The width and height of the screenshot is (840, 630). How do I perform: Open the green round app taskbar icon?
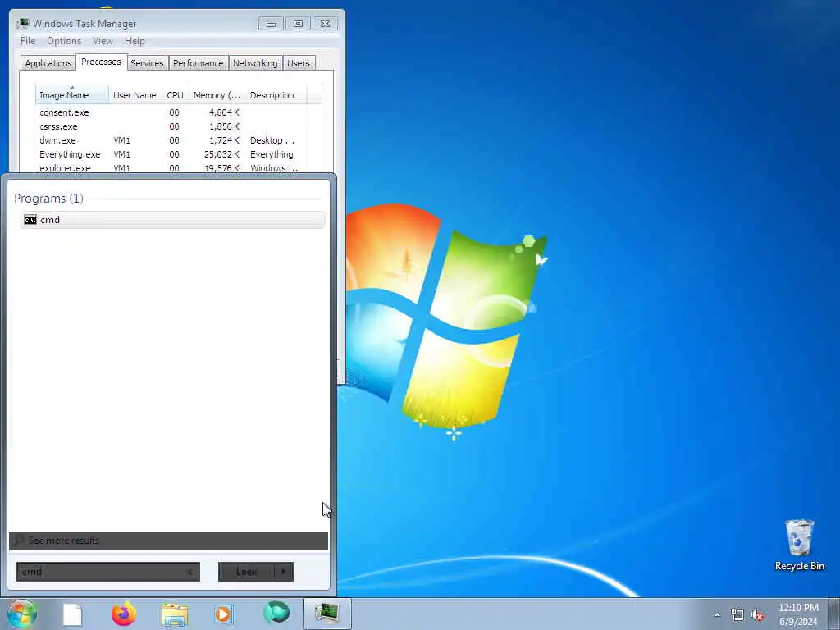pos(276,613)
